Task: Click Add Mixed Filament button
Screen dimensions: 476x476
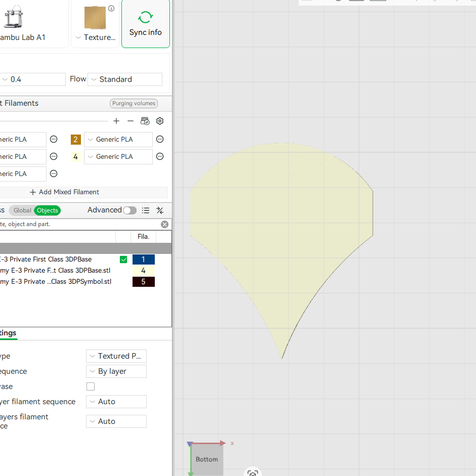Action: point(64,192)
